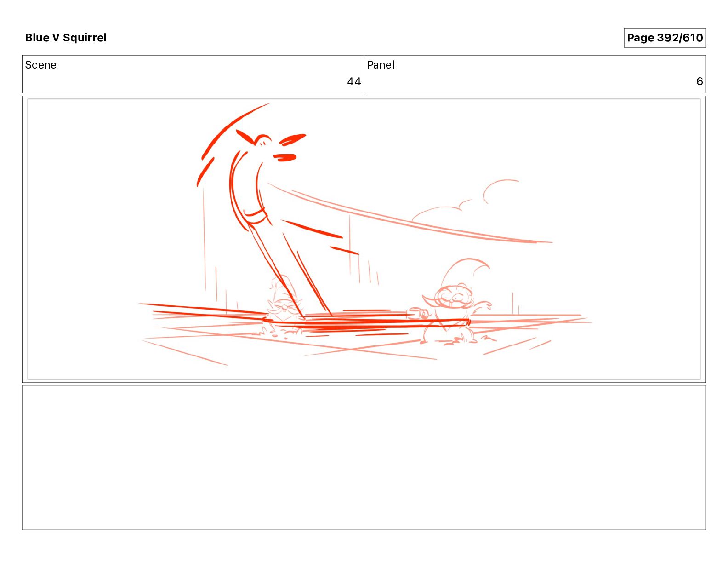The image size is (728, 563).
Task: Click the scene number '44'
Action: click(354, 81)
